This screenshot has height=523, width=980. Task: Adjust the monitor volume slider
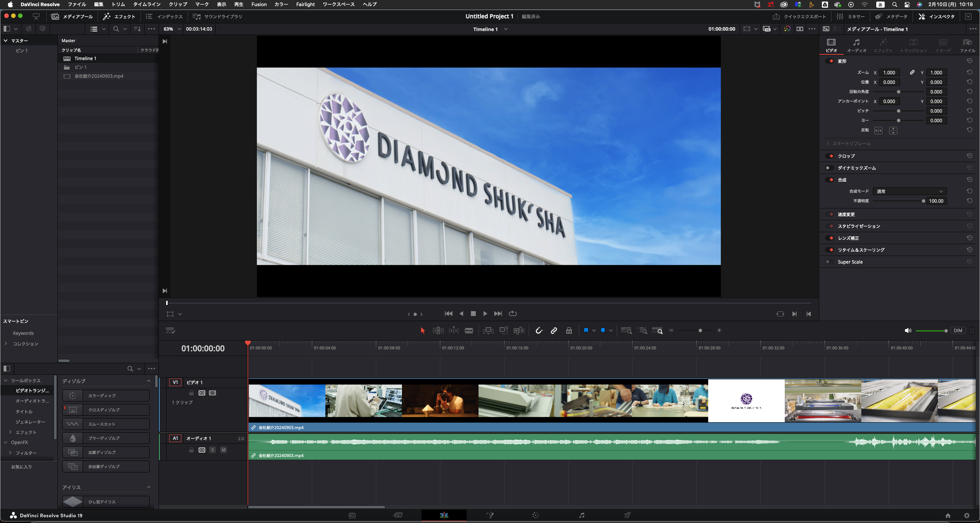(931, 331)
